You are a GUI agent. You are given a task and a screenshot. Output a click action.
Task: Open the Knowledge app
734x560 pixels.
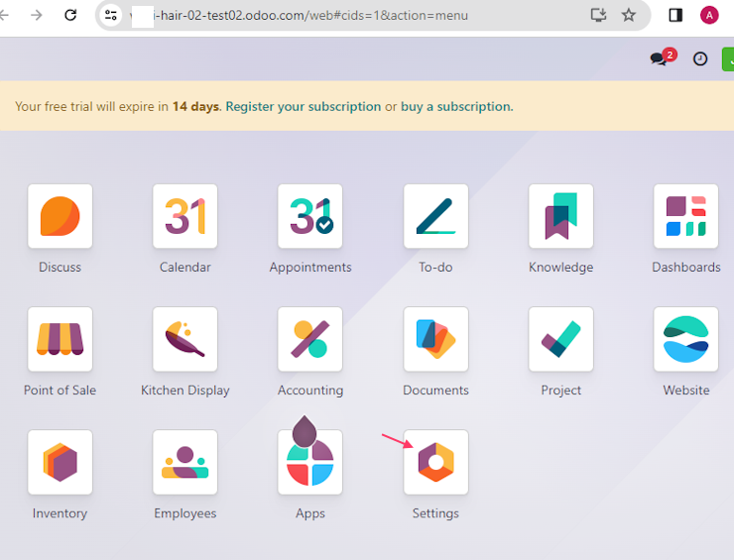tap(560, 216)
